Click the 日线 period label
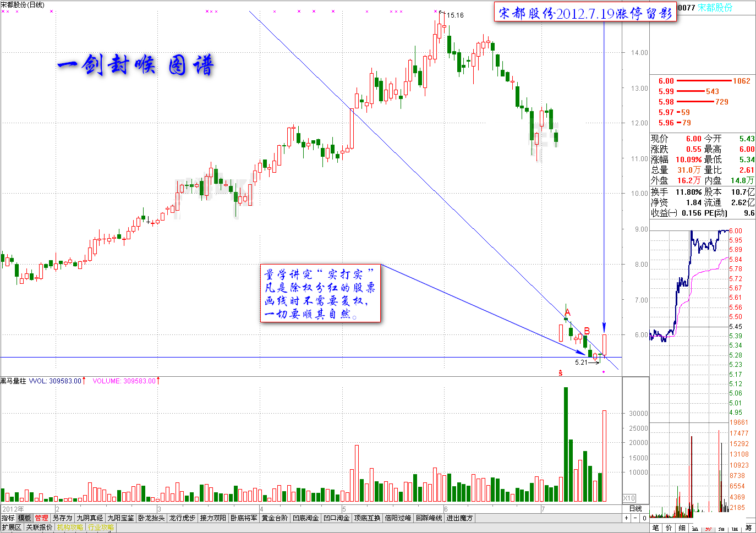The height and width of the screenshot is (533, 756). pyautogui.click(x=636, y=509)
